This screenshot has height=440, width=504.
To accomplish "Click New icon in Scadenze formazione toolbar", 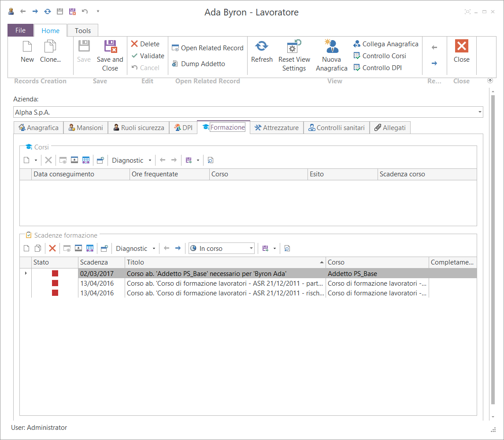I will 27,248.
